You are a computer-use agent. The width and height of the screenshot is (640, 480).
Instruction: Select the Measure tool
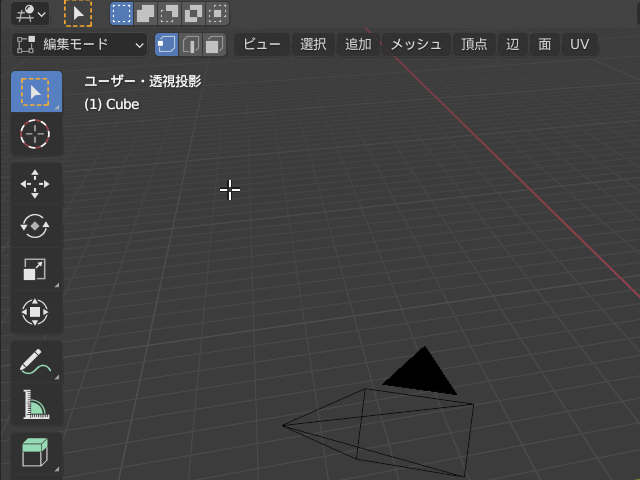36,404
